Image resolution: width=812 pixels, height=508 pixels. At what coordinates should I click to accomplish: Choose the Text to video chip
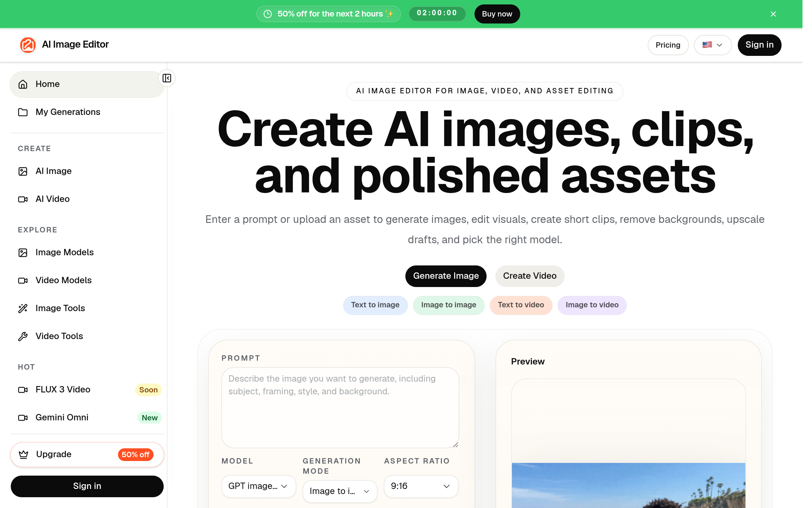click(x=521, y=305)
